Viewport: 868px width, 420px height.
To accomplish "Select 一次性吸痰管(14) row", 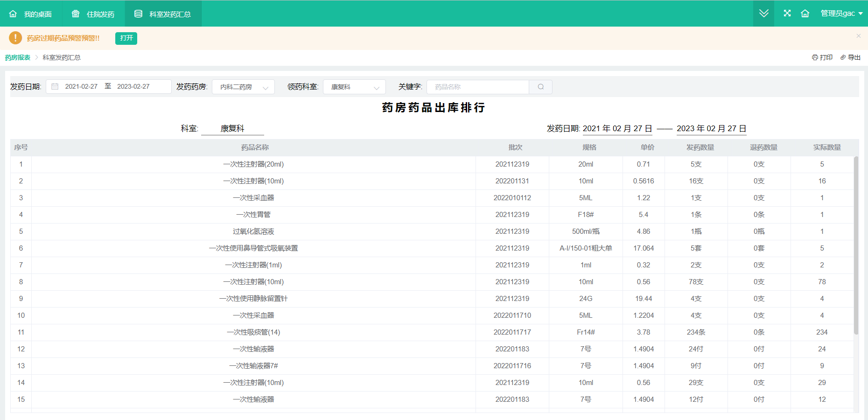I will (x=432, y=332).
